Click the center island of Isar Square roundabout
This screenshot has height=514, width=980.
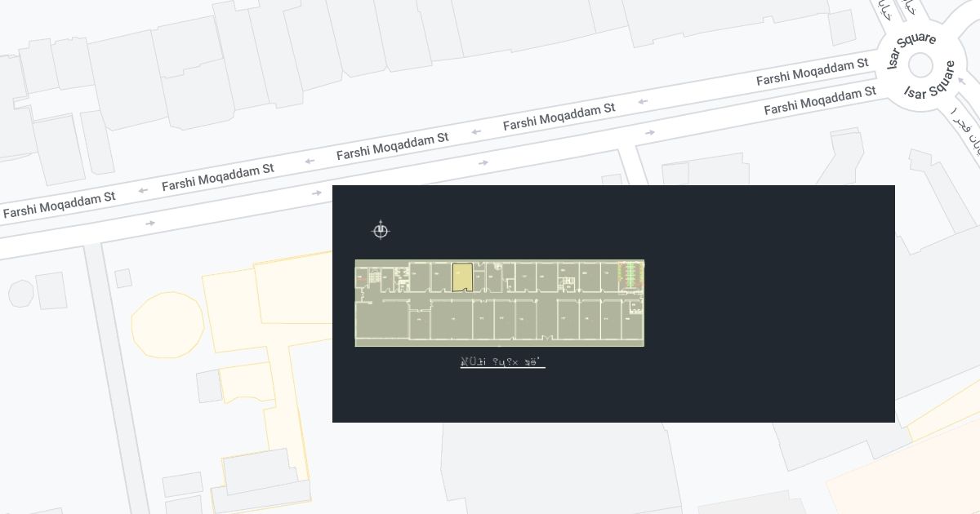(x=920, y=65)
